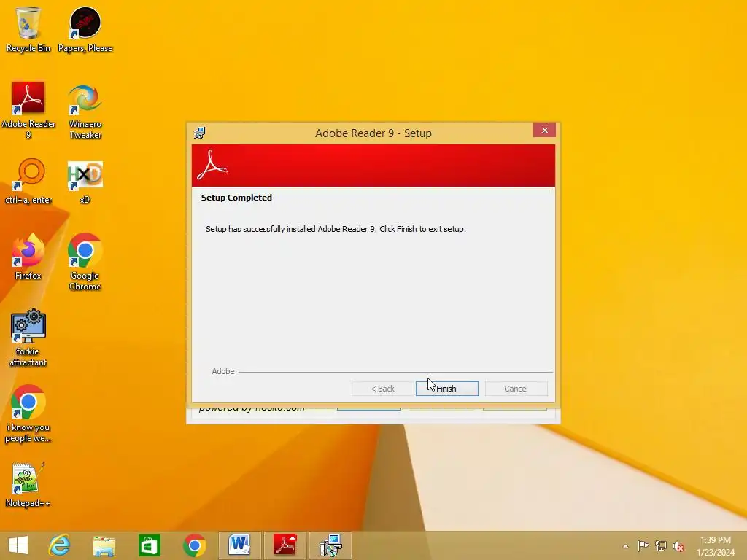Viewport: 747px width, 560px height.
Task: Click the installer icon in setup title bar
Action: tap(200, 133)
